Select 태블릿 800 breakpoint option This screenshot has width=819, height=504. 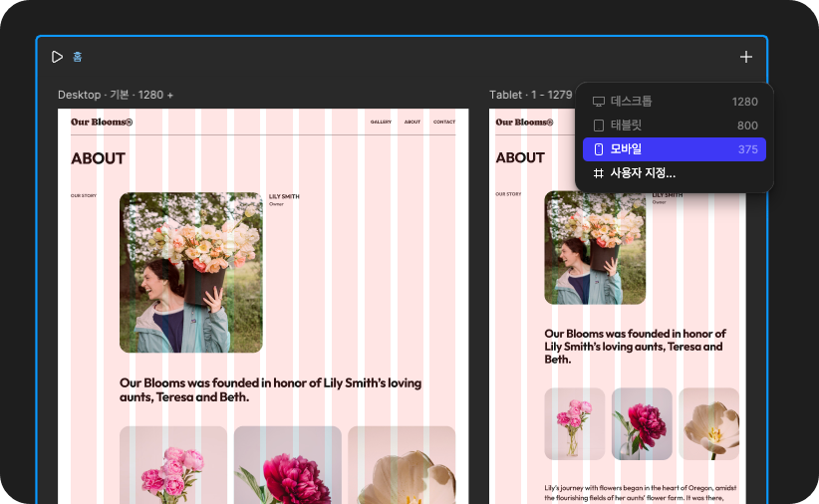(x=675, y=126)
